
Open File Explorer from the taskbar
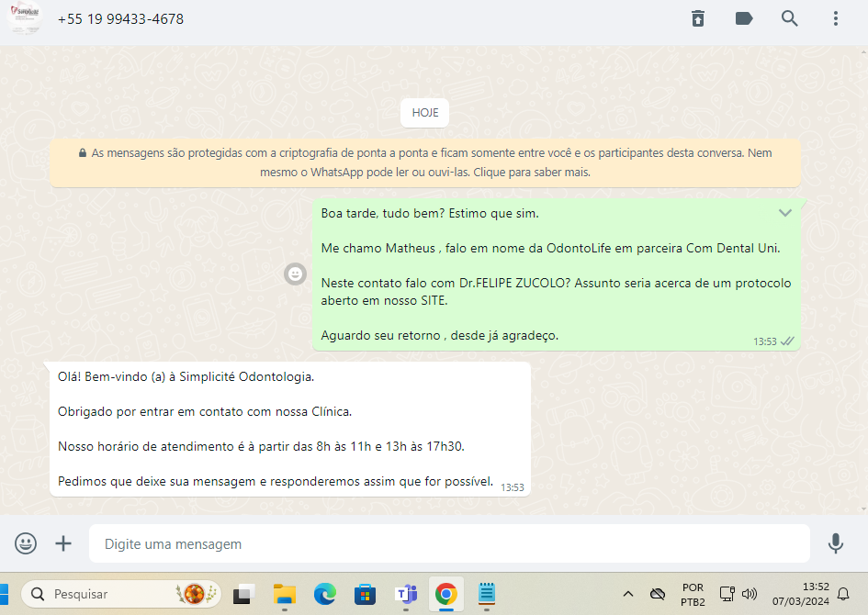(285, 594)
